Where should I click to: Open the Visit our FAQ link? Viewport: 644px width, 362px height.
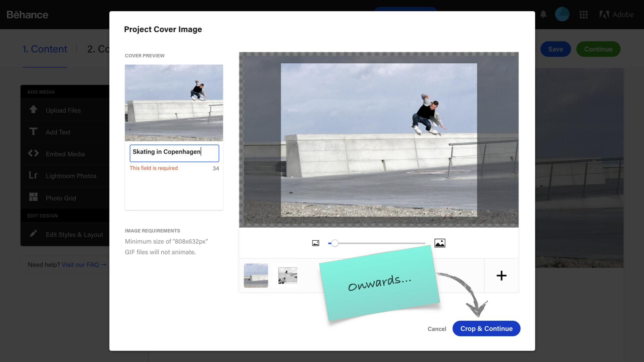pos(84,265)
